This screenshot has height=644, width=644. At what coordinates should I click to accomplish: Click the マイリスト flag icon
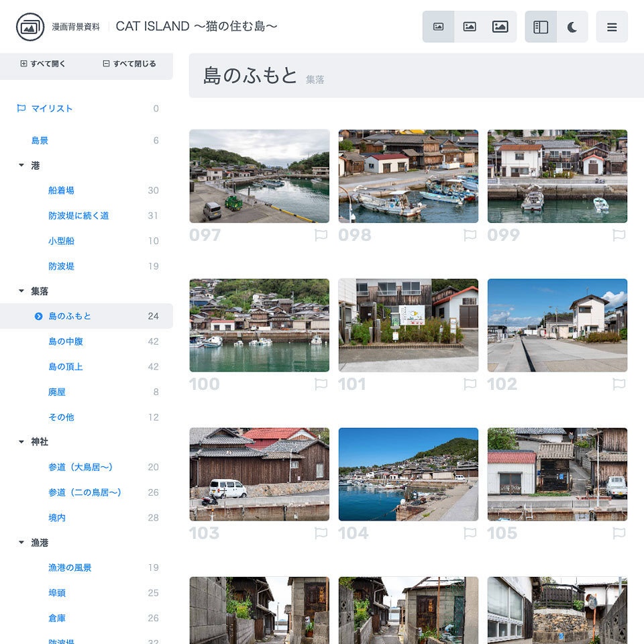pos(20,109)
